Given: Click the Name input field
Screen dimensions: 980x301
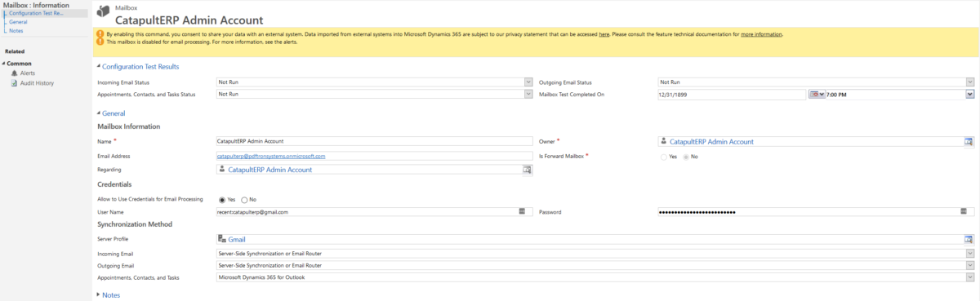Looking at the screenshot, I should click(374, 142).
